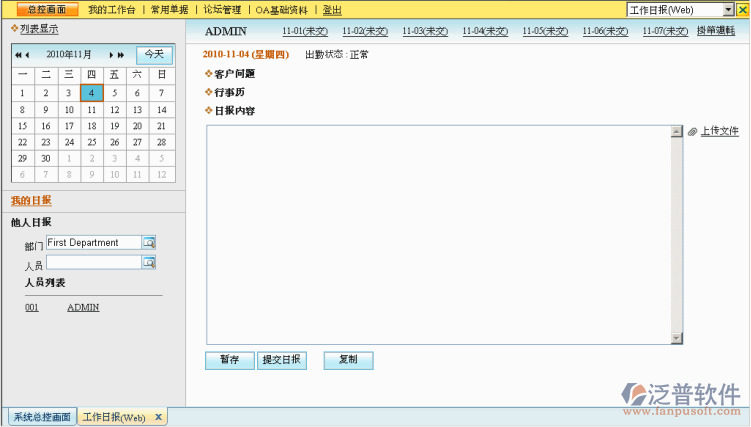
Task: Click the personnel lookup search icon
Action: point(149,263)
